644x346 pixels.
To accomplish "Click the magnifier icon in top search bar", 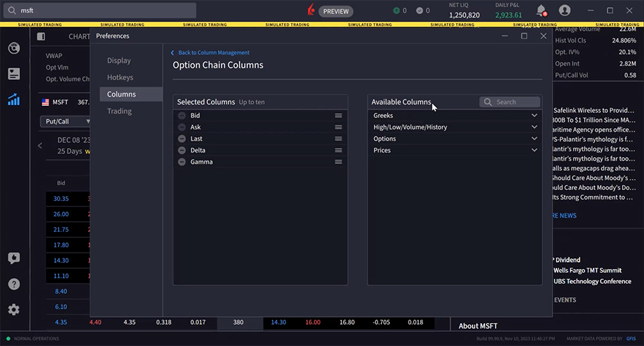I will pos(12,10).
